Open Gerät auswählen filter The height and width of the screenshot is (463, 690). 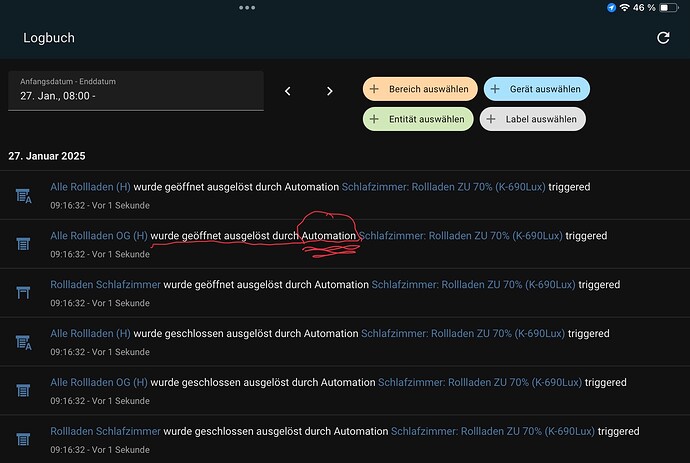click(537, 89)
